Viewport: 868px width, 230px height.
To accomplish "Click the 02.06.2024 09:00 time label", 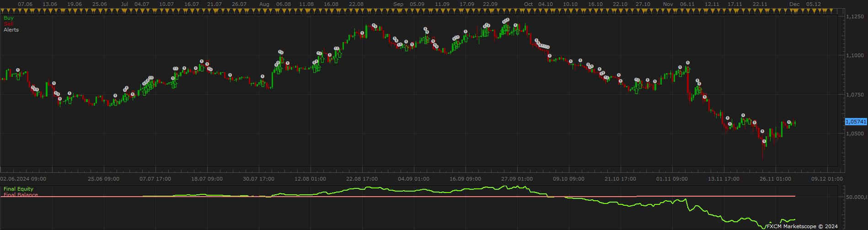I will (x=23, y=179).
